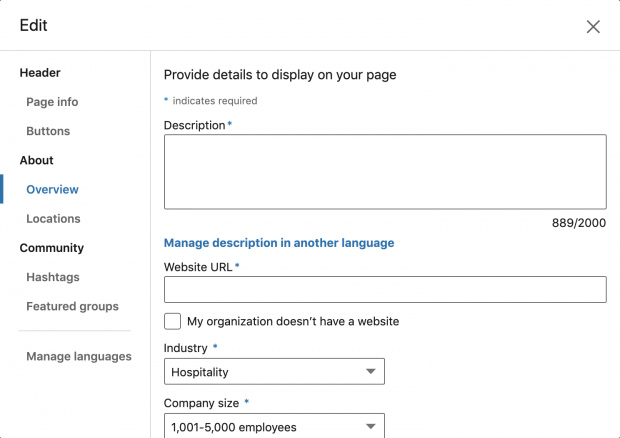Click the Header group heading in sidebar
620x438 pixels.
click(40, 73)
